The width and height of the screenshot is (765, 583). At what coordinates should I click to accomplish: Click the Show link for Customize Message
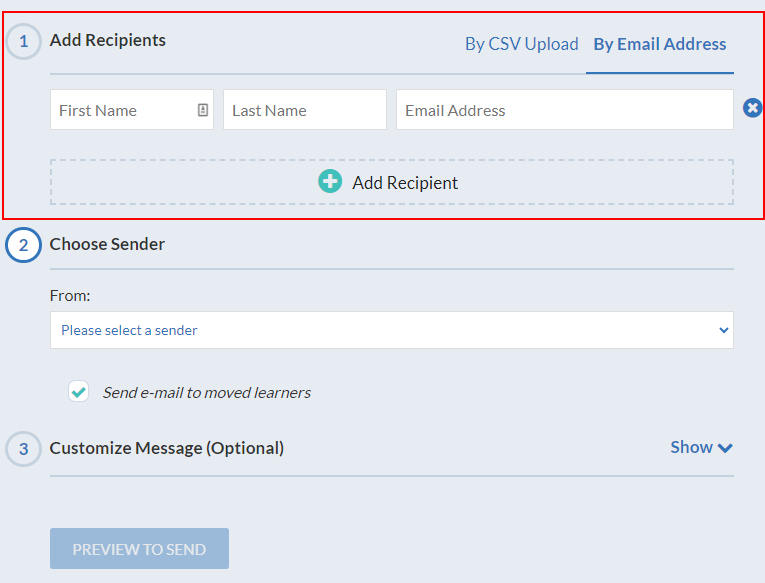(x=691, y=447)
